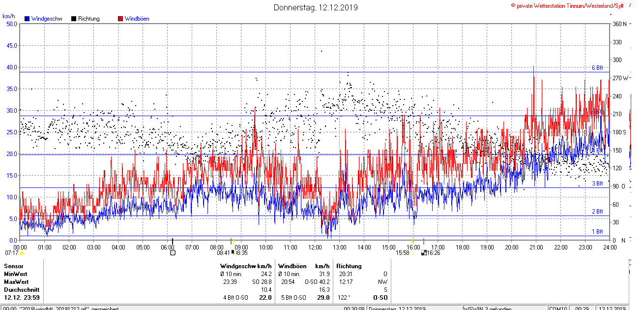The width and height of the screenshot is (644, 310).
Task: Click the Richtung column header in table
Action: pos(349,266)
